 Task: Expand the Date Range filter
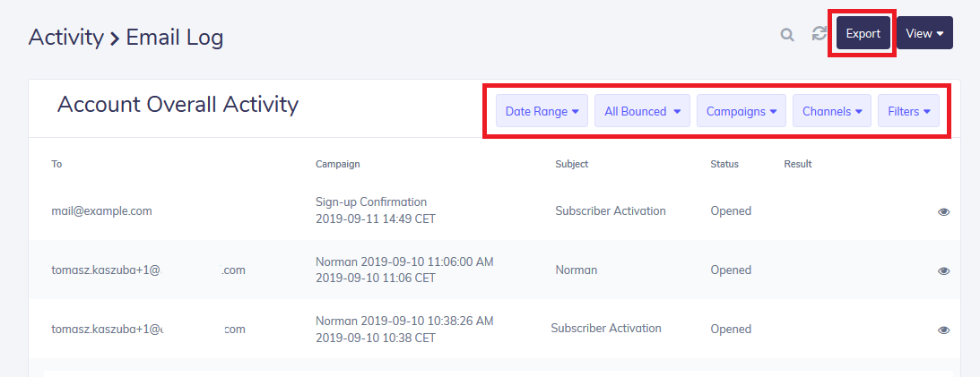(x=542, y=112)
